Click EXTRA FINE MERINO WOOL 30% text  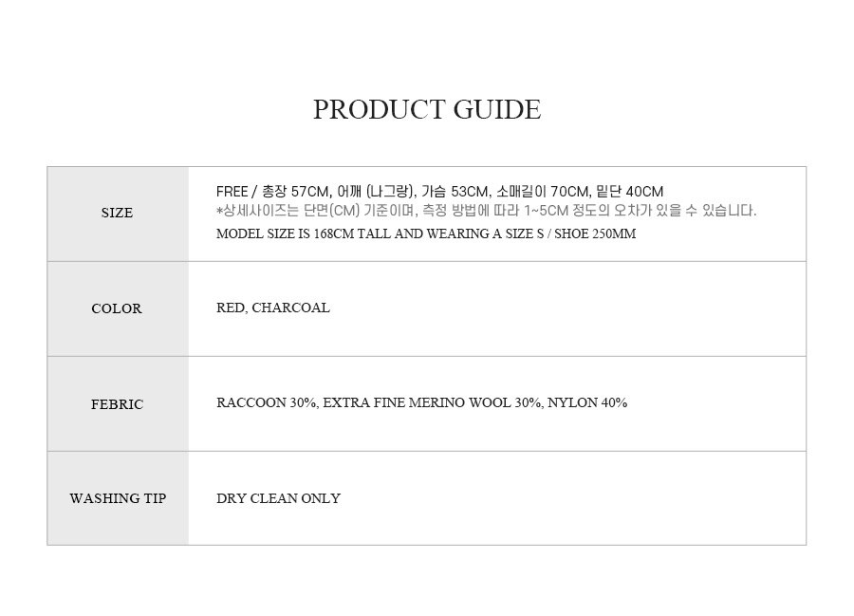pos(433,403)
